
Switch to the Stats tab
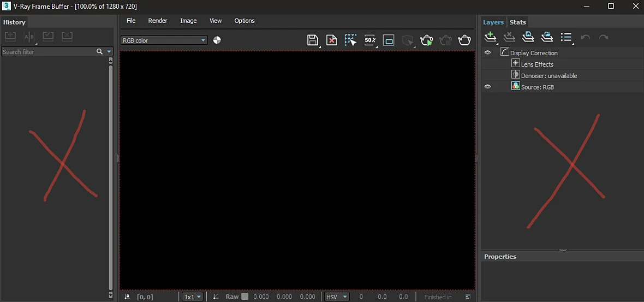518,22
